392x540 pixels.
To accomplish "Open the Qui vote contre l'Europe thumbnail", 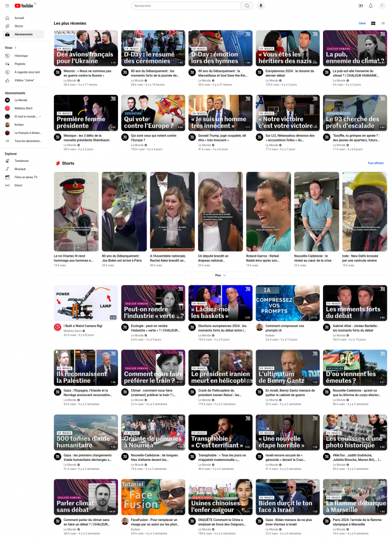I will [x=153, y=113].
